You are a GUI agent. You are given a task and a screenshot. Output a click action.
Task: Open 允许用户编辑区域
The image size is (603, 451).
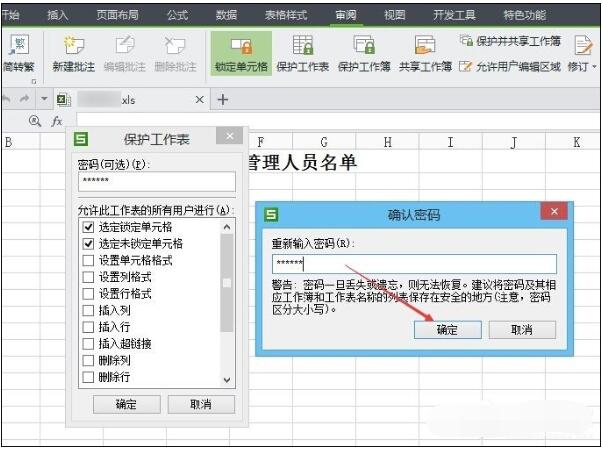pos(510,67)
